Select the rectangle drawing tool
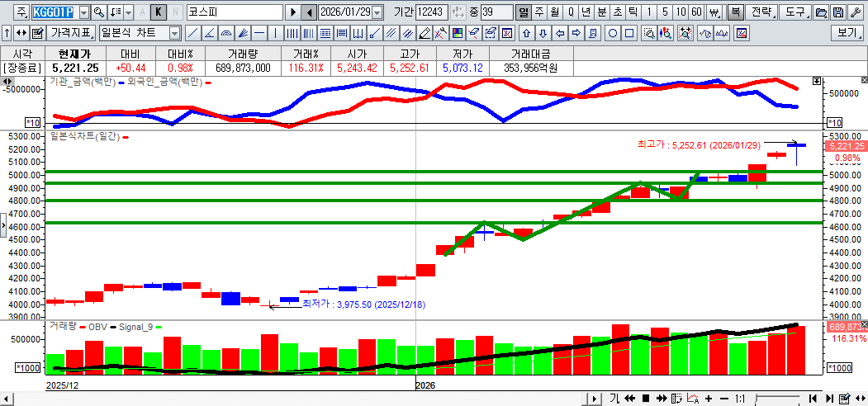868x406 pixels. (629, 33)
